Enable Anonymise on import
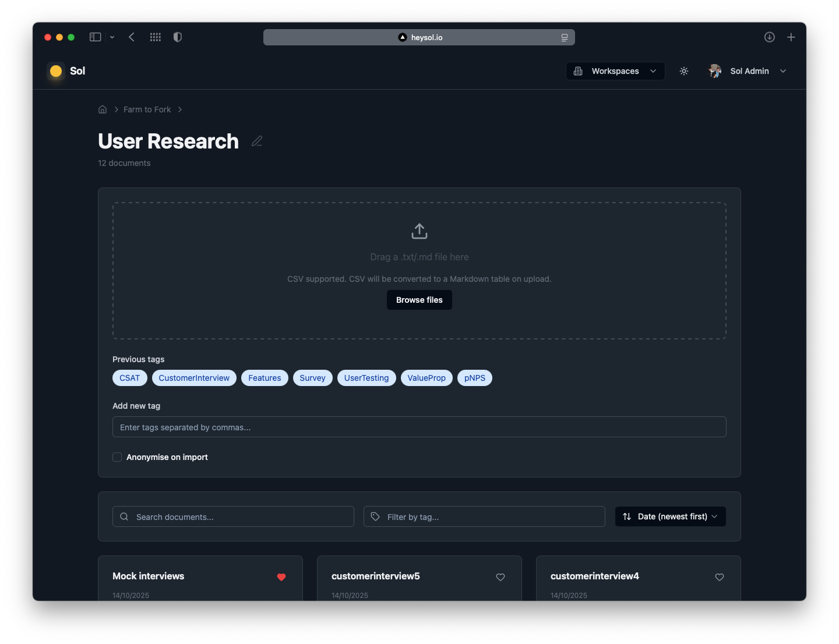The image size is (839, 644). point(117,457)
